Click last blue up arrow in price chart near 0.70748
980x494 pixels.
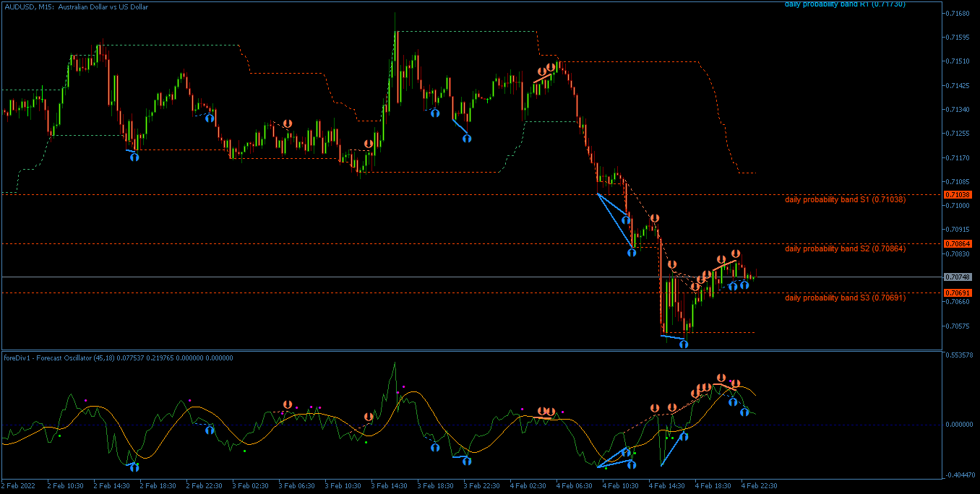coord(744,285)
